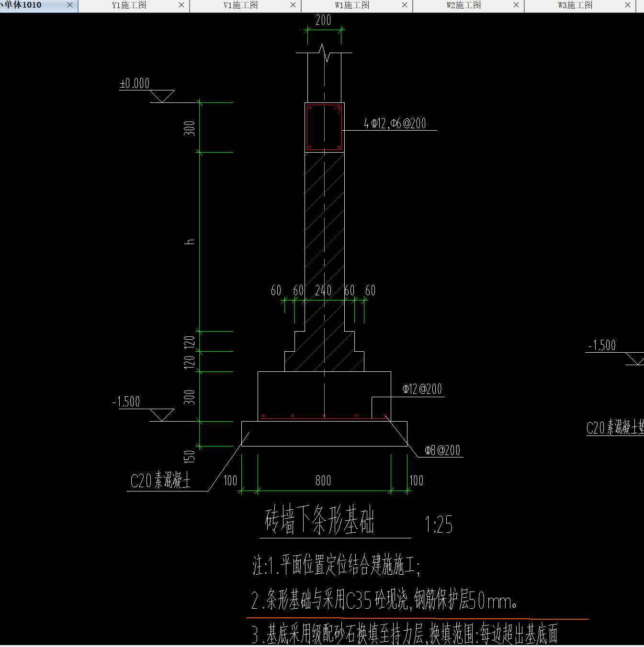Click the 150 cushion thickness dimension
This screenshot has width=644, height=647.
(x=190, y=456)
